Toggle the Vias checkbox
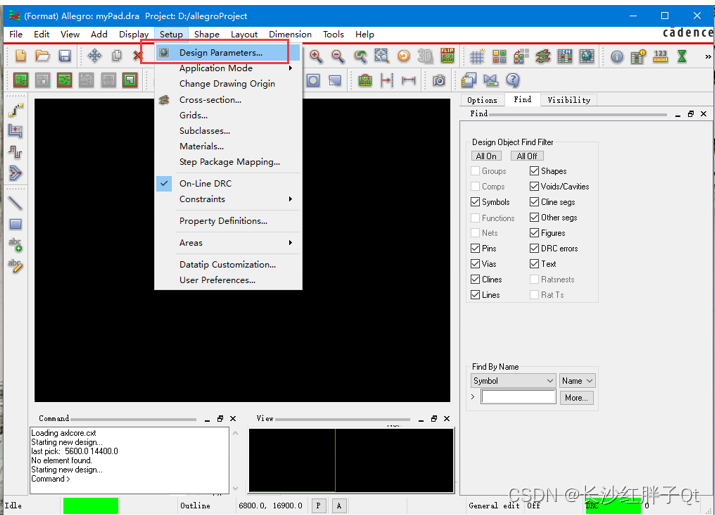The height and width of the screenshot is (515, 715). click(475, 264)
